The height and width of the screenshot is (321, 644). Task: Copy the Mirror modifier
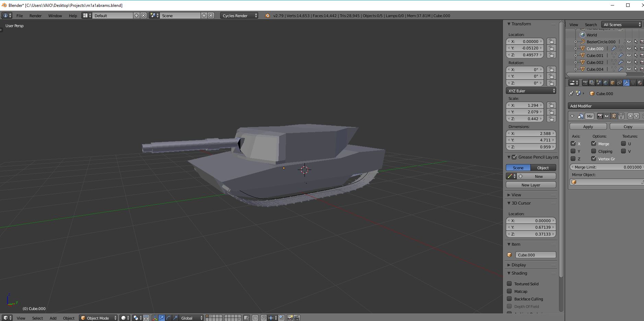(x=628, y=127)
